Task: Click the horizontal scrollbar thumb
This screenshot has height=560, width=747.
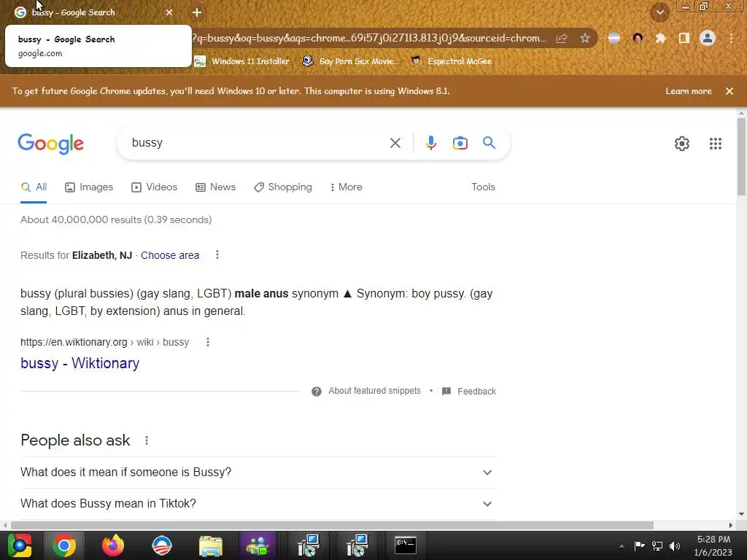Action: point(332,525)
